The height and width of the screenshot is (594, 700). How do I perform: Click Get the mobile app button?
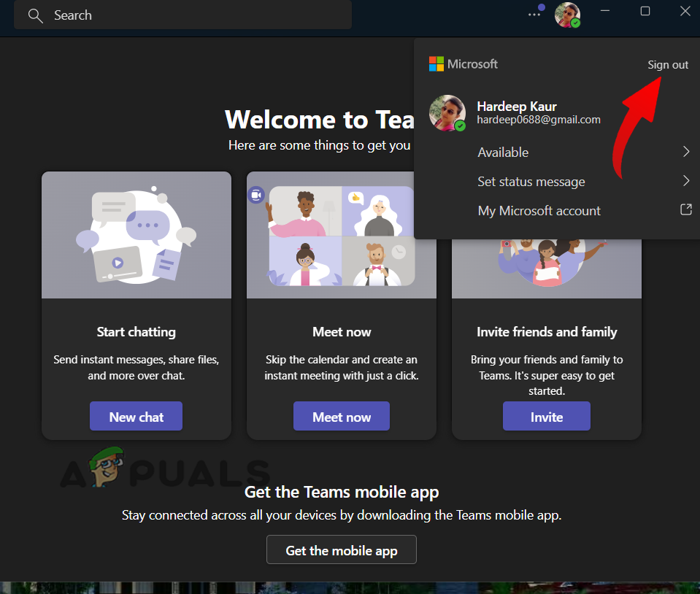click(342, 549)
